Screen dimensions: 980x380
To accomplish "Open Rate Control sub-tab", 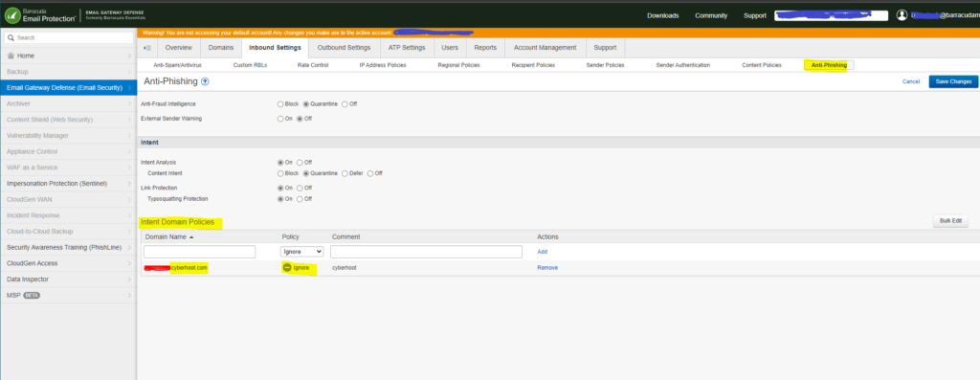I will tap(313, 65).
